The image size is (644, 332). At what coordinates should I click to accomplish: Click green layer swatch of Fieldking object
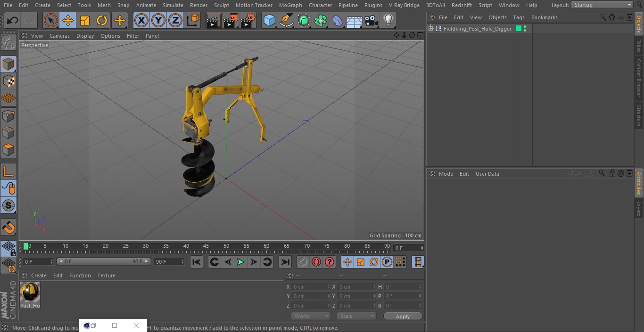[x=519, y=29]
